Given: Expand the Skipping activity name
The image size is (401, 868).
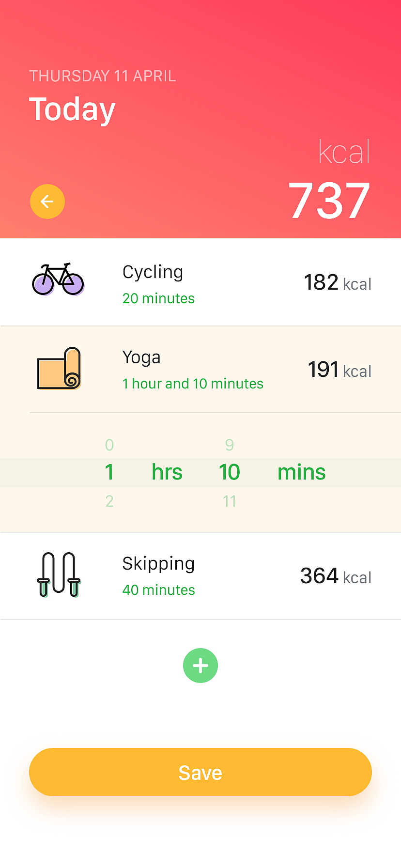Looking at the screenshot, I should (158, 564).
